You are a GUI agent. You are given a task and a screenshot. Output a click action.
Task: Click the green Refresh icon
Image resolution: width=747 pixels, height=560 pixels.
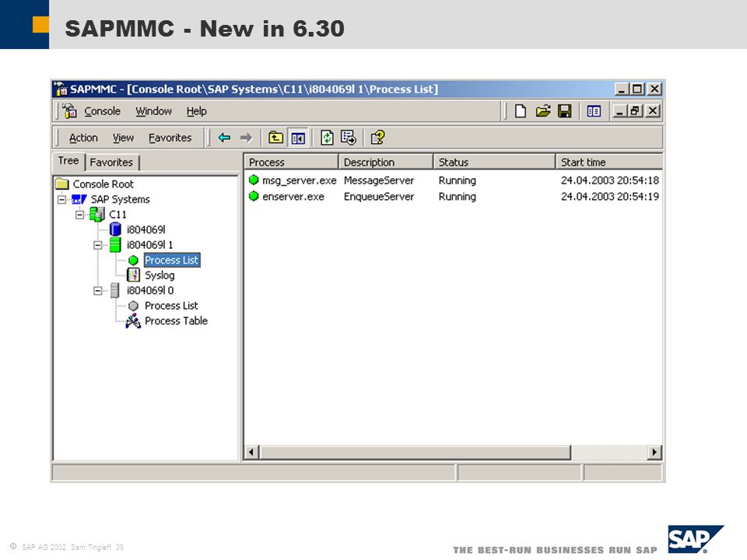click(327, 138)
